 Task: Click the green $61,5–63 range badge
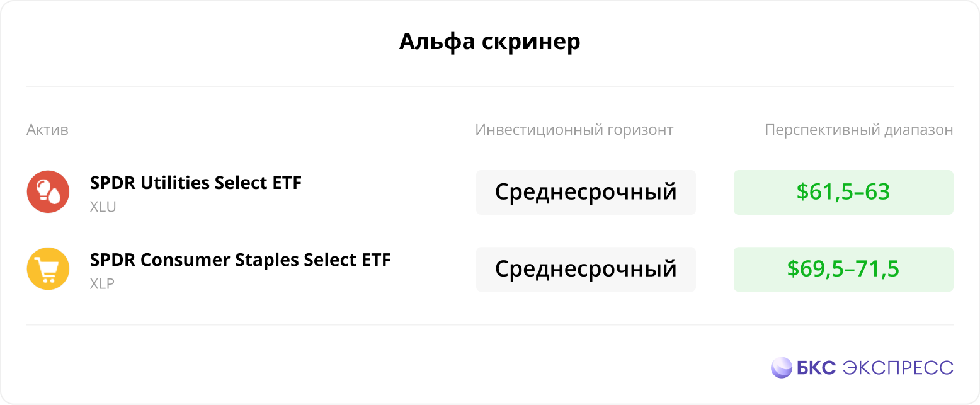click(843, 192)
